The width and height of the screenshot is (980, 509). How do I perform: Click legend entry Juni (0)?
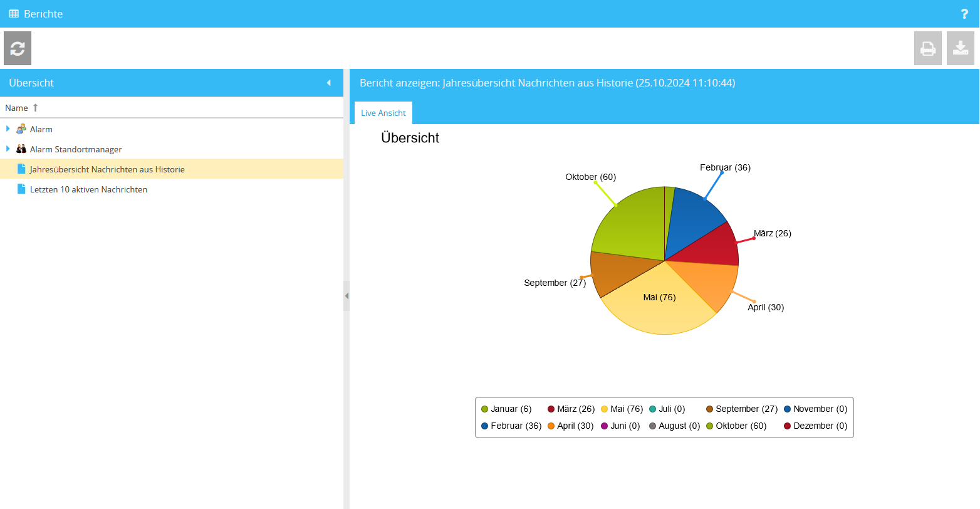click(x=620, y=426)
